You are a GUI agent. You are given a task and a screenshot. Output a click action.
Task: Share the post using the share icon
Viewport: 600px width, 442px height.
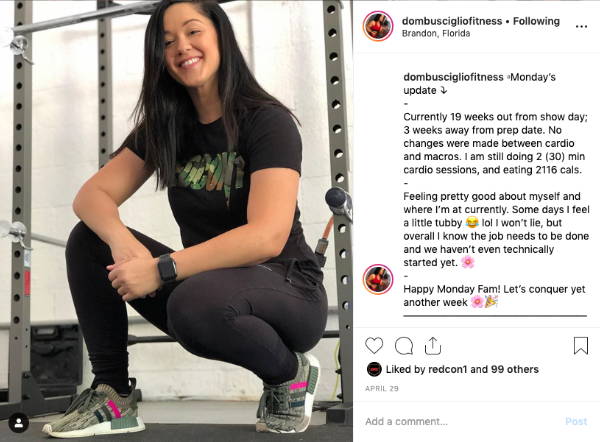[433, 346]
